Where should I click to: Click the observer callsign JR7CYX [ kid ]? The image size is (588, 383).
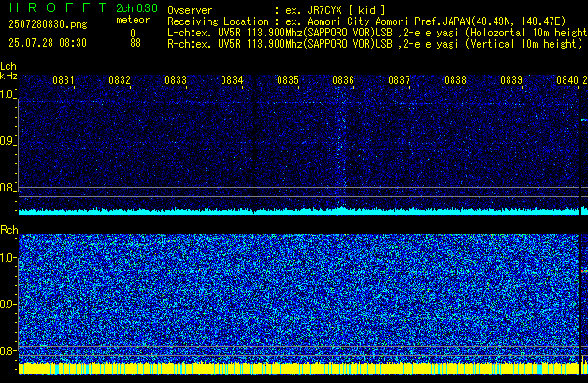[346, 10]
